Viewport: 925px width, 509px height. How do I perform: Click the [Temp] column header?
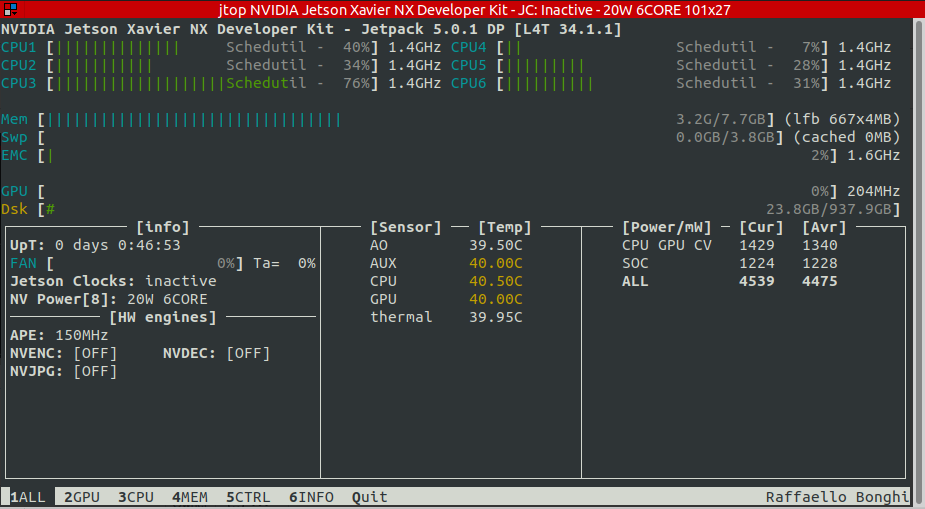[x=505, y=227]
